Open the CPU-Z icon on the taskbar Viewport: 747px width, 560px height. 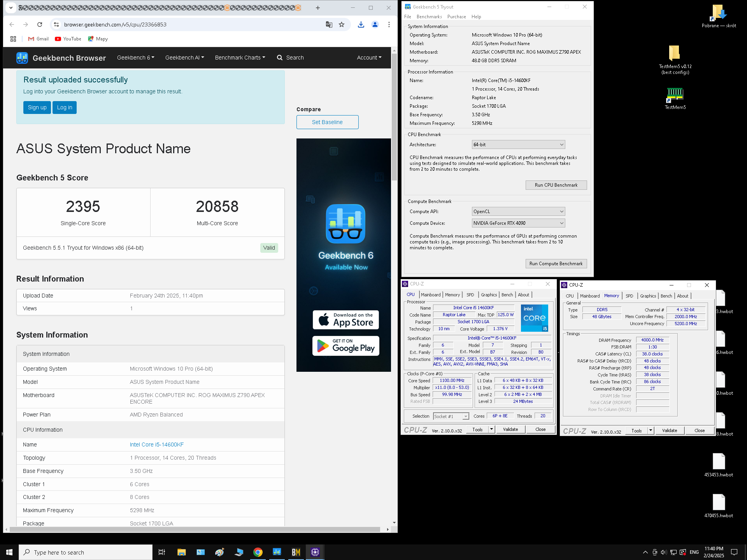(x=315, y=552)
